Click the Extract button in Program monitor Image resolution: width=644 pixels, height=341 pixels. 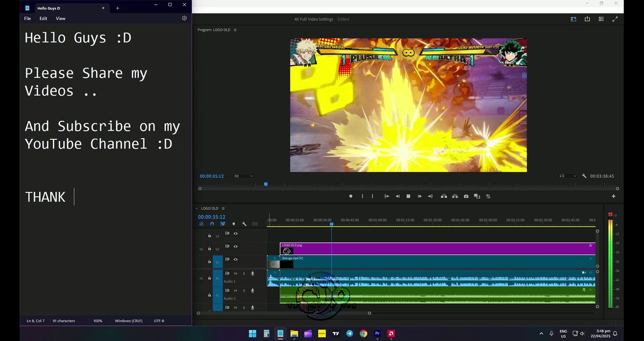point(455,196)
